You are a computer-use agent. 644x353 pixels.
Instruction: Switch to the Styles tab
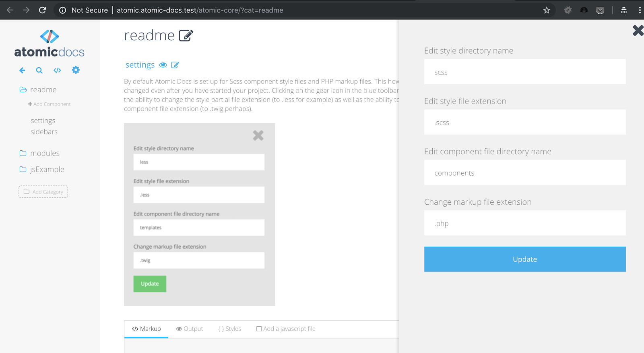click(x=230, y=329)
